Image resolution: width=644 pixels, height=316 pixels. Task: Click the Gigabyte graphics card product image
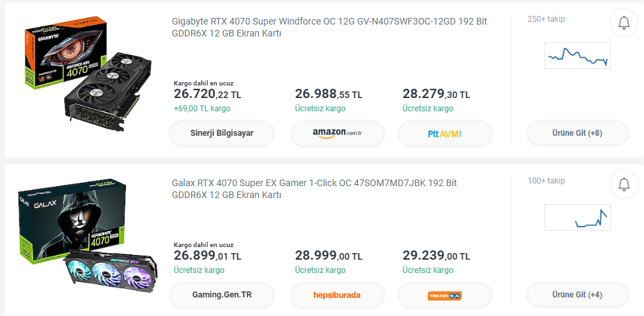(x=88, y=74)
